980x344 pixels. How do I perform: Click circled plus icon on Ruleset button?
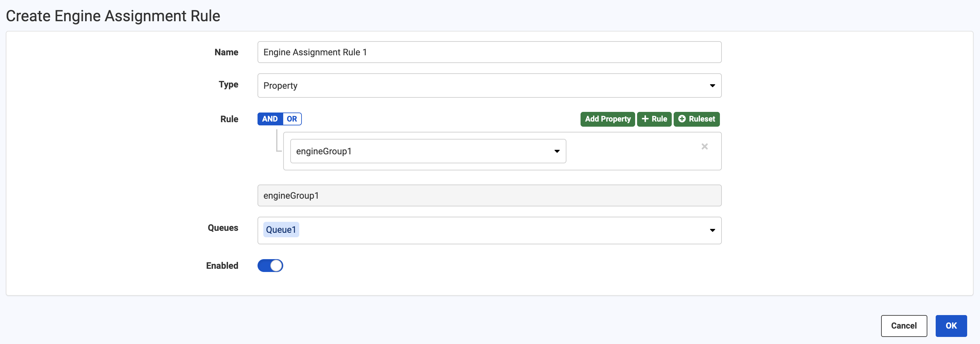click(x=682, y=119)
